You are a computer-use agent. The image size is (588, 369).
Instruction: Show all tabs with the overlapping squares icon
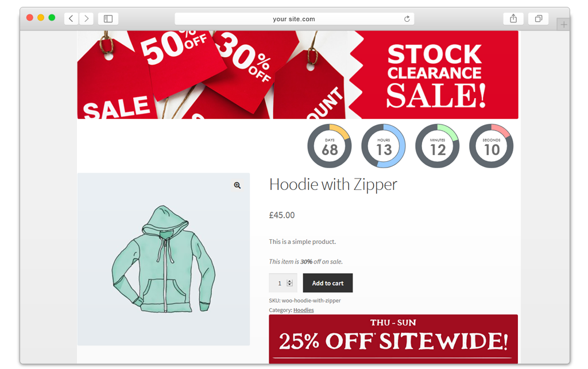pos(539,18)
